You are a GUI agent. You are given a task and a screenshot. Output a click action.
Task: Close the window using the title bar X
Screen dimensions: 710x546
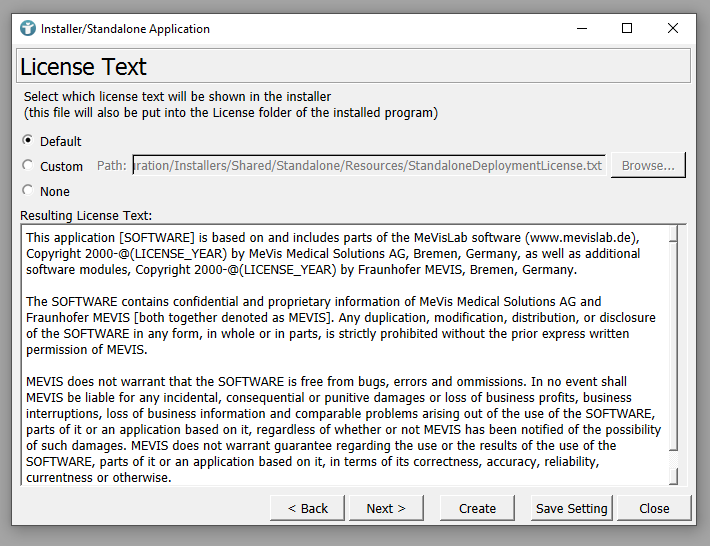[673, 28]
